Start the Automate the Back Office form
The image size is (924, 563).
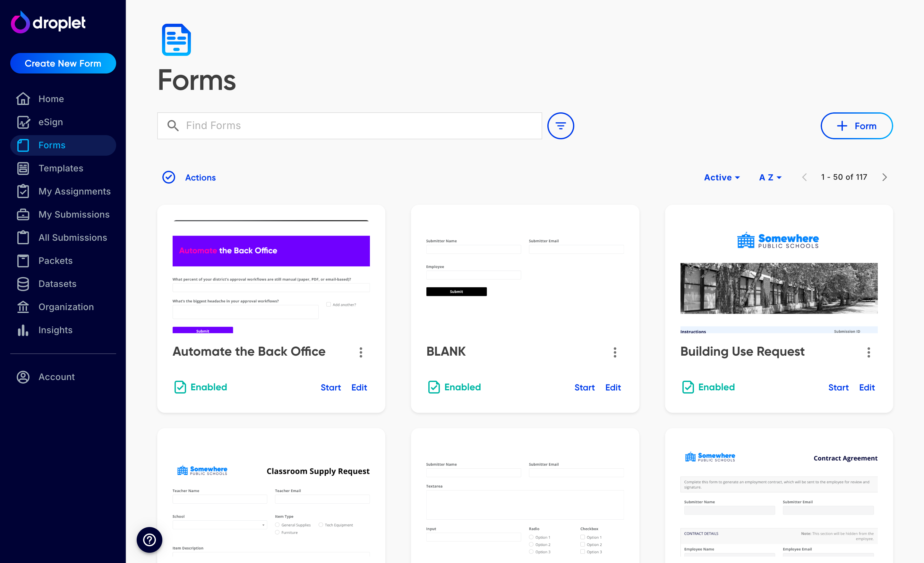click(x=330, y=387)
